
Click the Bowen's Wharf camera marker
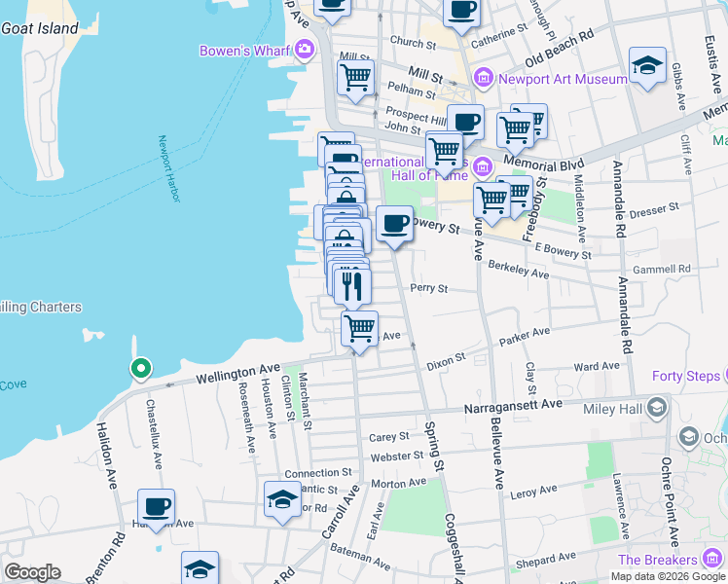point(305,50)
